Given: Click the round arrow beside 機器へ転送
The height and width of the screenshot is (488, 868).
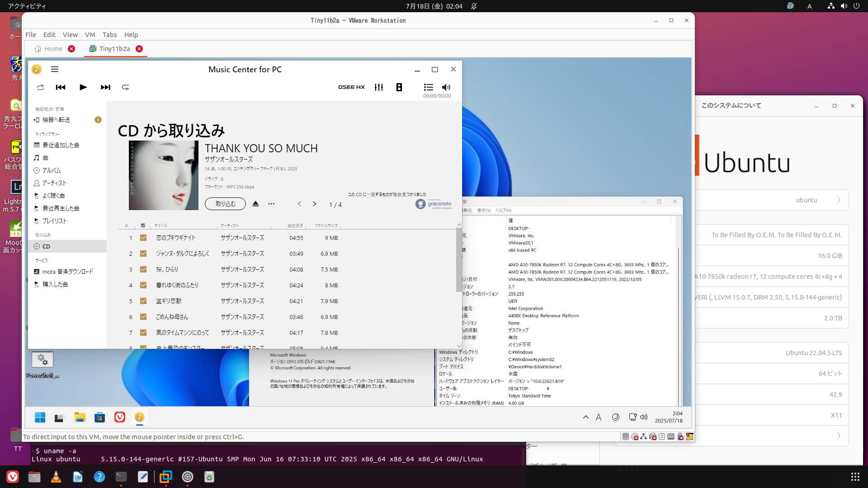Looking at the screenshot, I should pyautogui.click(x=98, y=120).
